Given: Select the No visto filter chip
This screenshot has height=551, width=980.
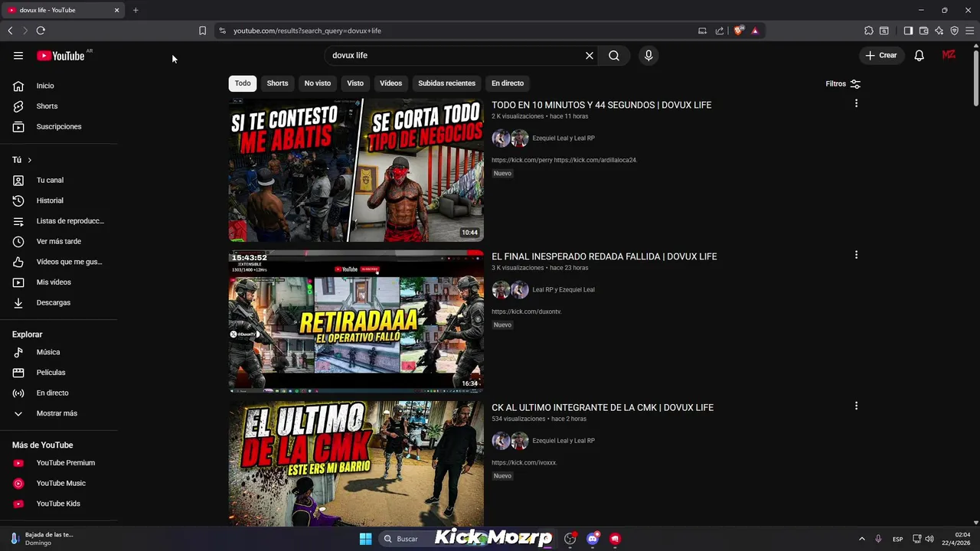Looking at the screenshot, I should (x=318, y=83).
